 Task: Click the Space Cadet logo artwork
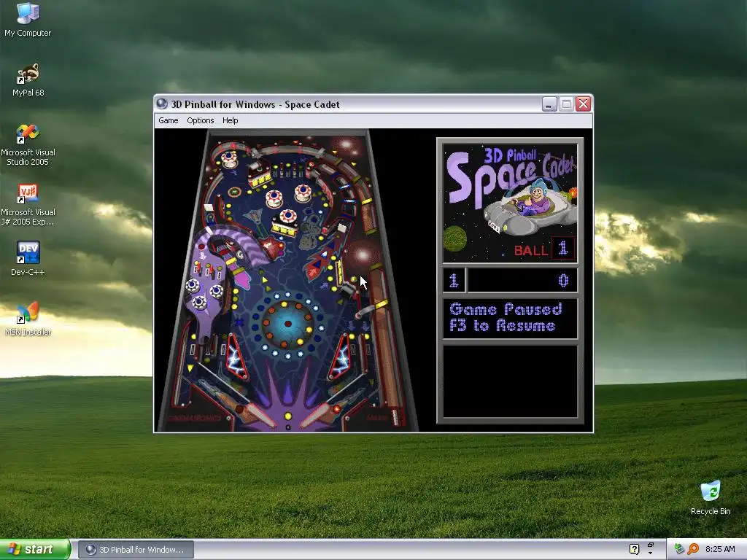coord(510,203)
